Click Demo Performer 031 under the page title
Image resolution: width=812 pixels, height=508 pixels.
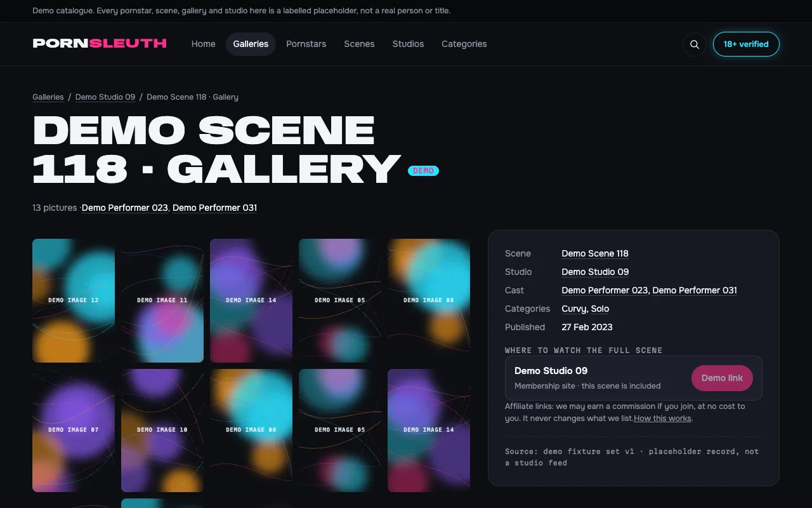click(214, 208)
